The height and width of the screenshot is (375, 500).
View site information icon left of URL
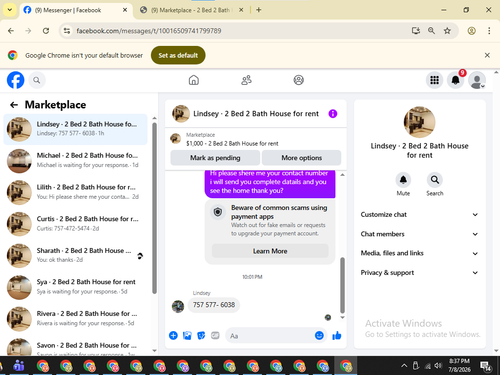pyautogui.click(x=67, y=31)
